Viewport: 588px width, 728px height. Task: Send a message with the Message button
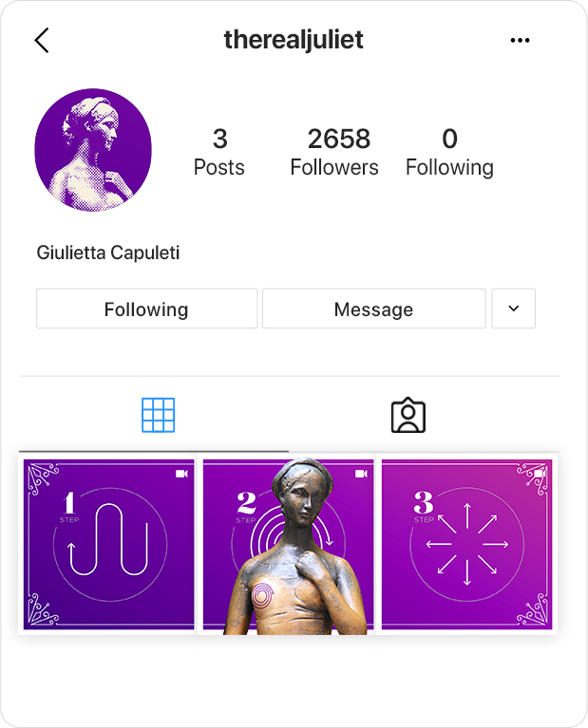[x=374, y=308]
